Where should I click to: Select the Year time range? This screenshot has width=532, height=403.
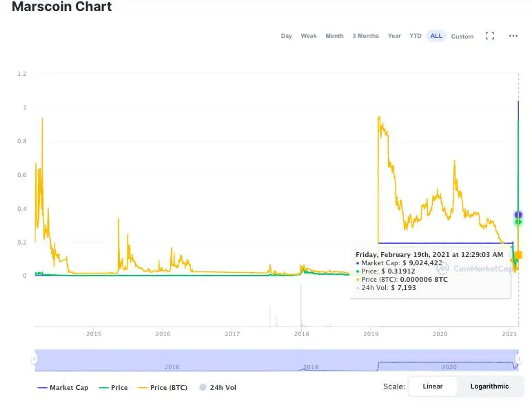coord(394,36)
